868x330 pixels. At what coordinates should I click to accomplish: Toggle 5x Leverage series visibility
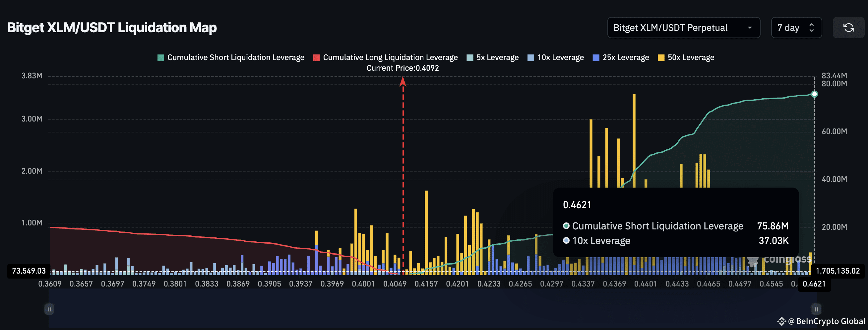(493, 58)
